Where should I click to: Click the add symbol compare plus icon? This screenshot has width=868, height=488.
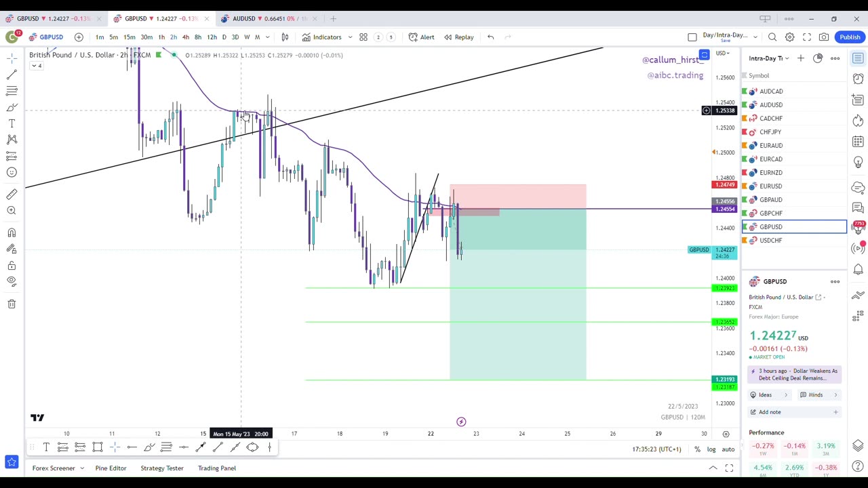coord(79,37)
